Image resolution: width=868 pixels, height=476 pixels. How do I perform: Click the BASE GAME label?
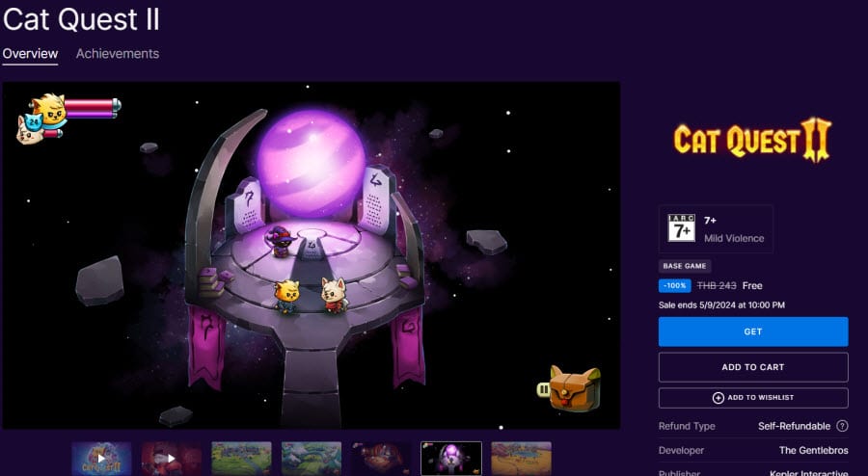tap(684, 266)
